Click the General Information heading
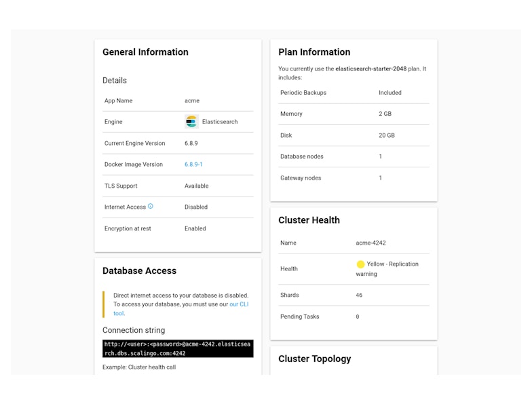This screenshot has width=532, height=404. (x=145, y=52)
